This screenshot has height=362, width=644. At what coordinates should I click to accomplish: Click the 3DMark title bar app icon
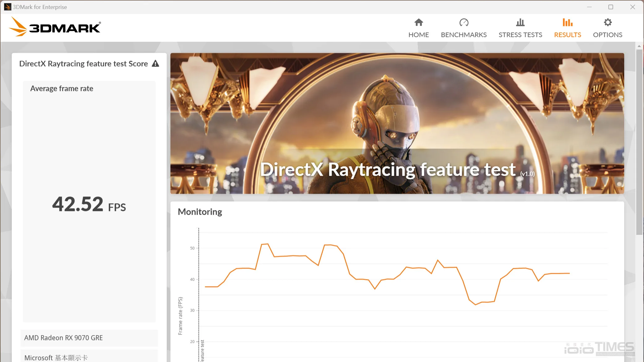tap(7, 7)
